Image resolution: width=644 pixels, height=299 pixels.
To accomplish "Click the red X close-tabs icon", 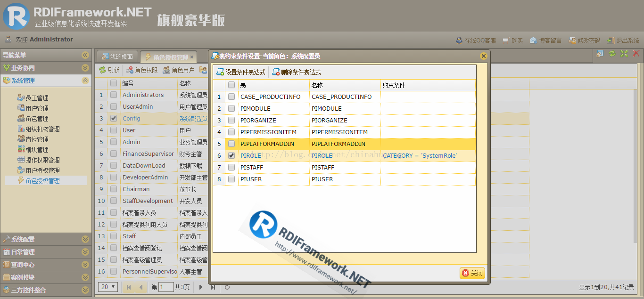I will click(x=636, y=54).
